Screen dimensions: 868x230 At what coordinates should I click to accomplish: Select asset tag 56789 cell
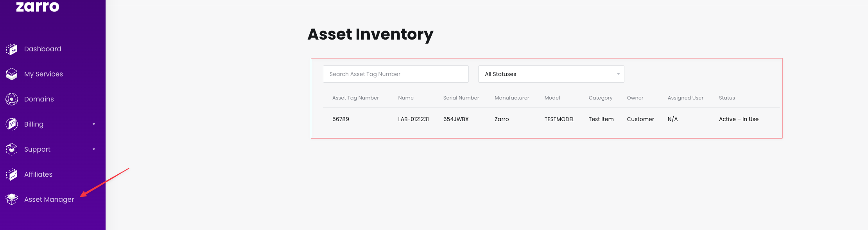point(341,119)
